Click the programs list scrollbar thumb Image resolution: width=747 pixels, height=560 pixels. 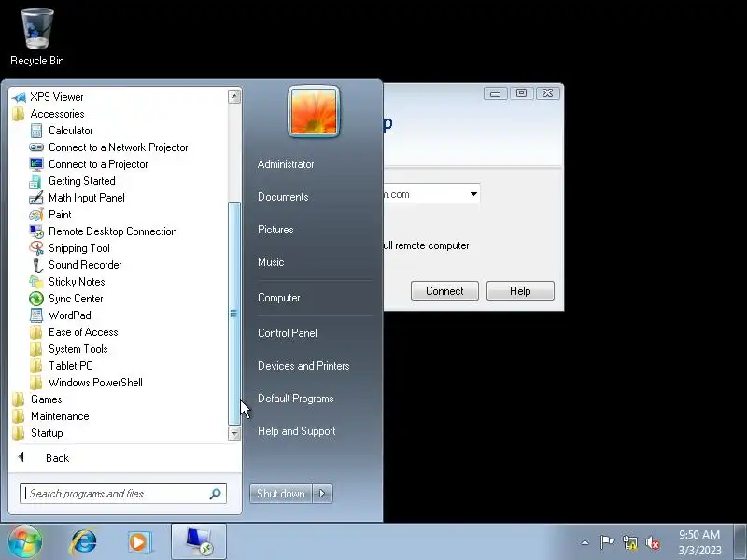(x=234, y=314)
